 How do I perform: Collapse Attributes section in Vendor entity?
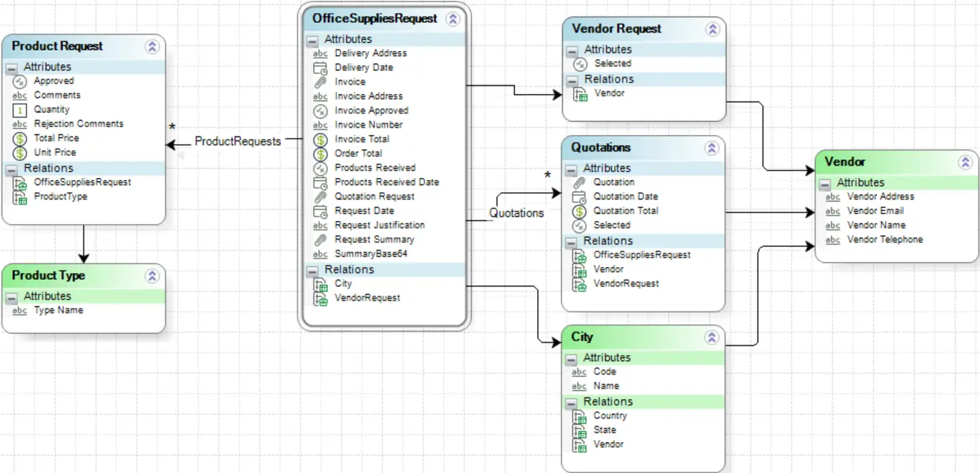[825, 184]
